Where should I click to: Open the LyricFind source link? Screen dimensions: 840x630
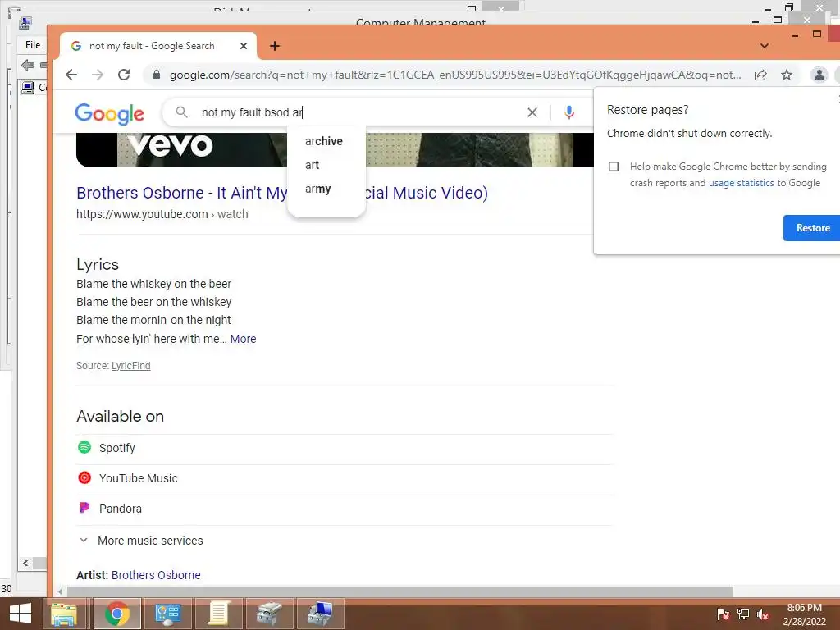(x=130, y=366)
